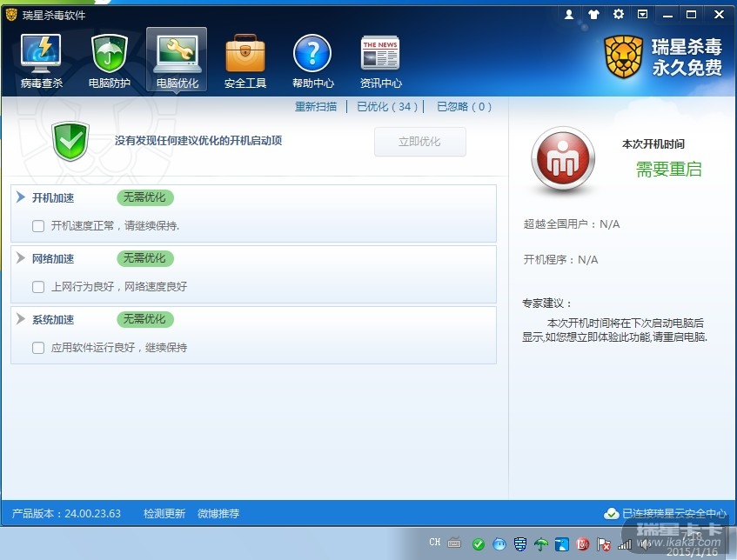Viewport: 737px width, 560px height.
Task: Switch to the 已忽略 (0) tab
Action: [x=464, y=107]
